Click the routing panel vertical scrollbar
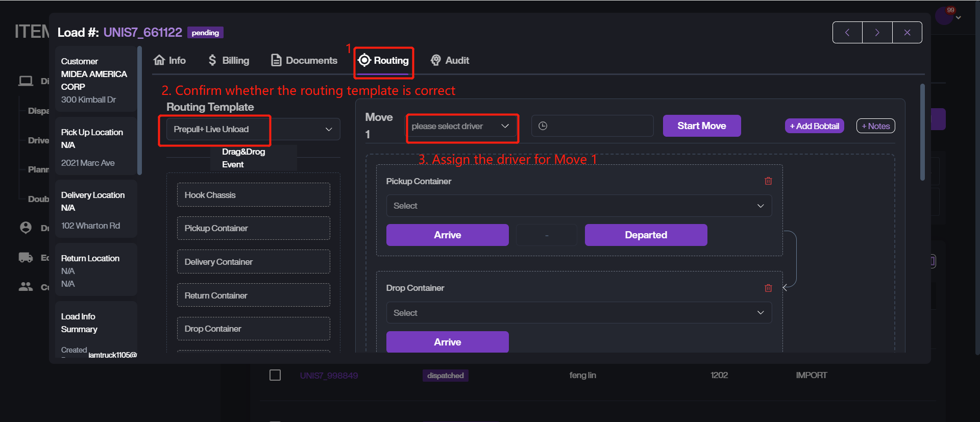Viewport: 980px width, 422px height. tap(922, 133)
